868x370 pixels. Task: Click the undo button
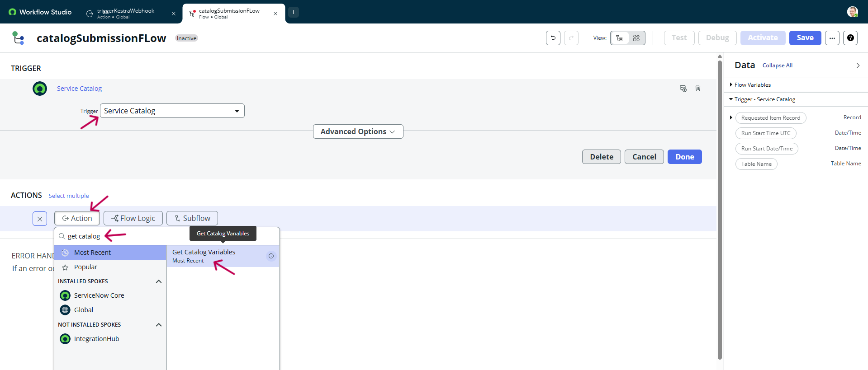553,38
